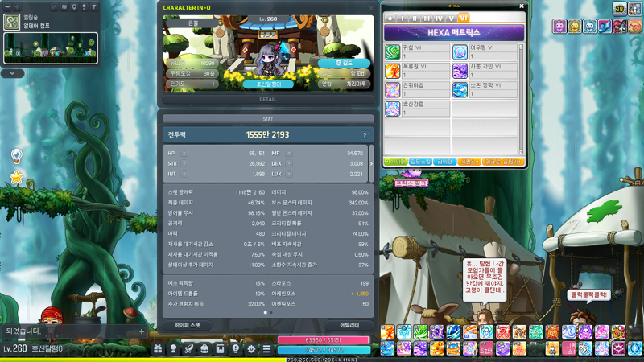Select the 소혼 장막 VI skill icon
Image resolution: width=644 pixels, height=362 pixels.
tap(460, 90)
